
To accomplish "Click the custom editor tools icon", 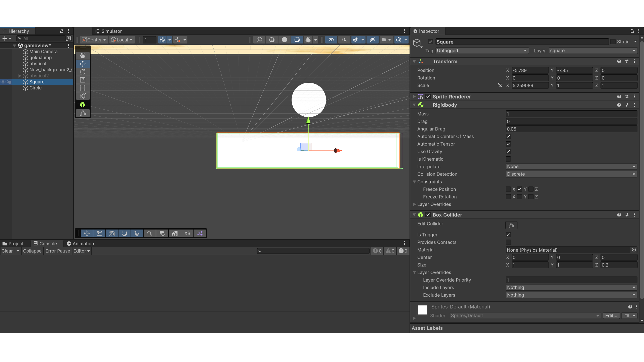I will click(x=83, y=113).
